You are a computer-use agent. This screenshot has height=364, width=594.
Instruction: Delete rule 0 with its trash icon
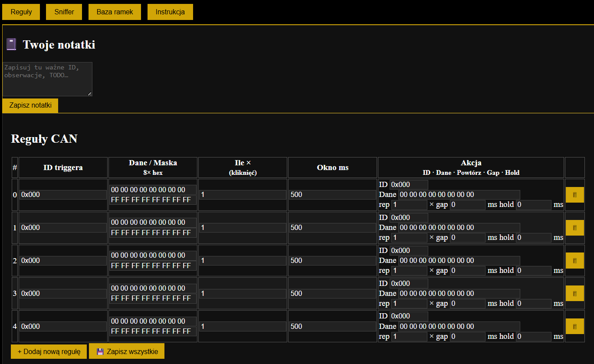pyautogui.click(x=575, y=195)
